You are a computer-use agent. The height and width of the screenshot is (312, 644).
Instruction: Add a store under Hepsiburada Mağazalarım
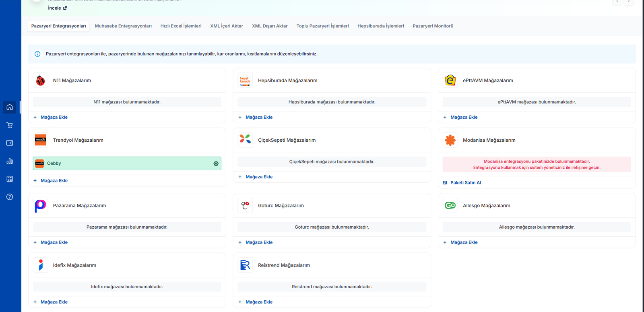259,117
